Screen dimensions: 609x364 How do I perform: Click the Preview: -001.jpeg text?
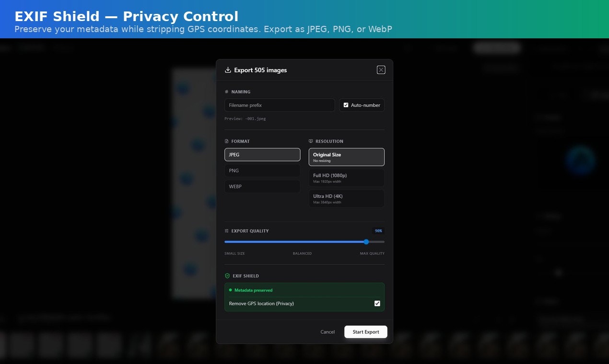point(245,119)
